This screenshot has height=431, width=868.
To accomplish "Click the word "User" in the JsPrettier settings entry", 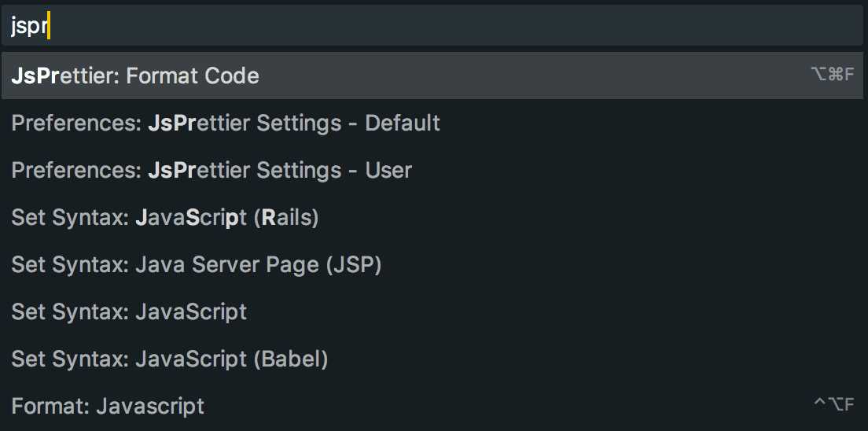I will (388, 170).
